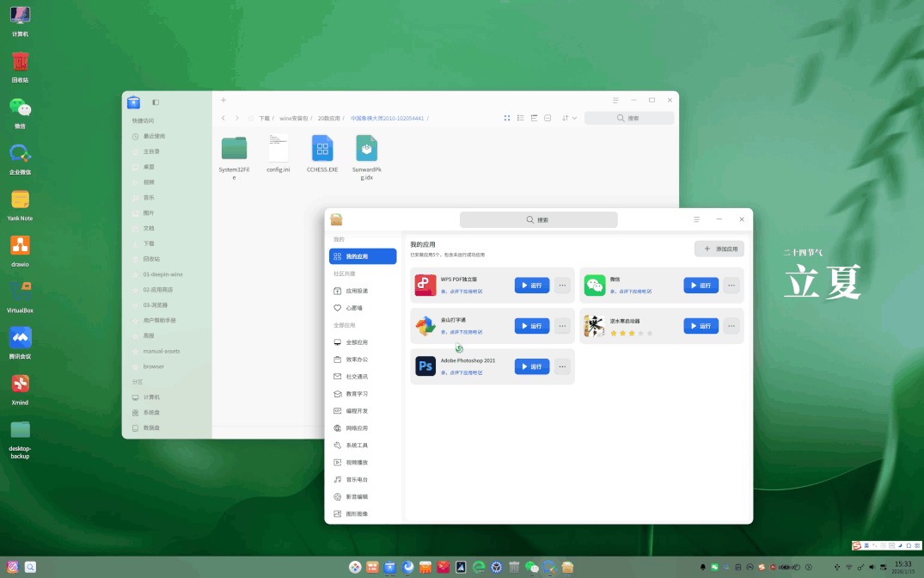924x578 pixels.
Task: Click the app store search field
Action: coord(539,220)
